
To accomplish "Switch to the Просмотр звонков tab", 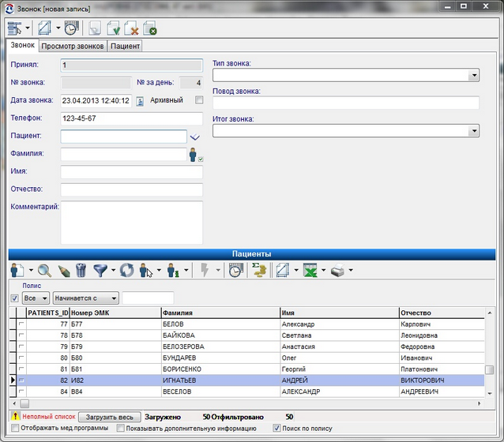I will pyautogui.click(x=73, y=47).
